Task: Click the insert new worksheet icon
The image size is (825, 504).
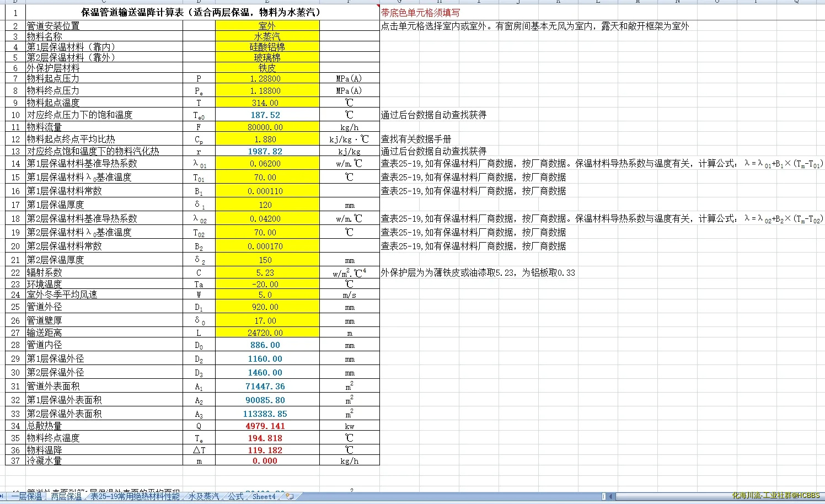Action: (290, 496)
